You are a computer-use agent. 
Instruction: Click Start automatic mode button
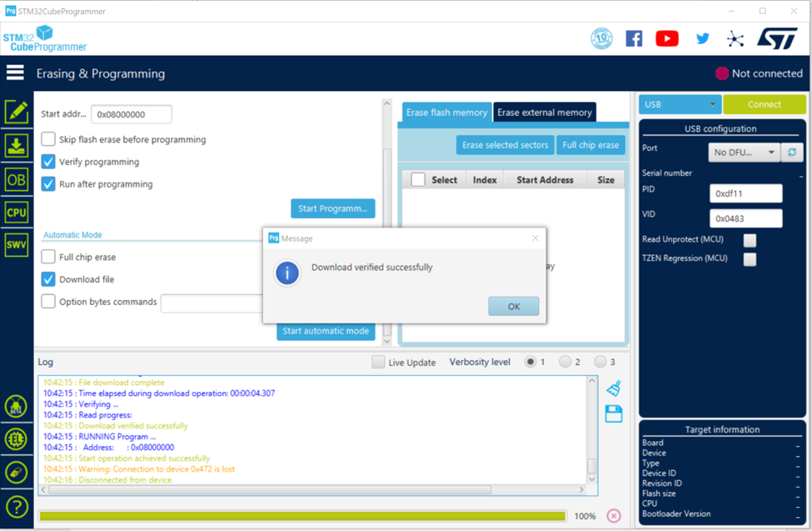pyautogui.click(x=326, y=331)
